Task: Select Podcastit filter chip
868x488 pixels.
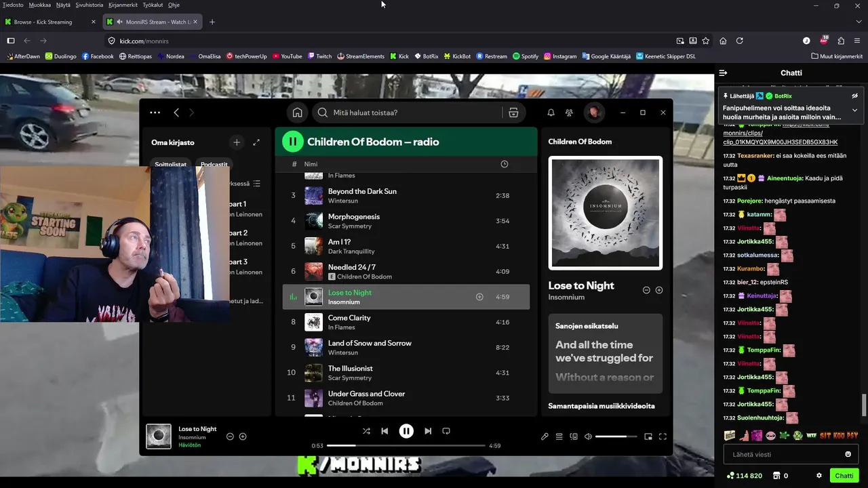Action: (214, 165)
